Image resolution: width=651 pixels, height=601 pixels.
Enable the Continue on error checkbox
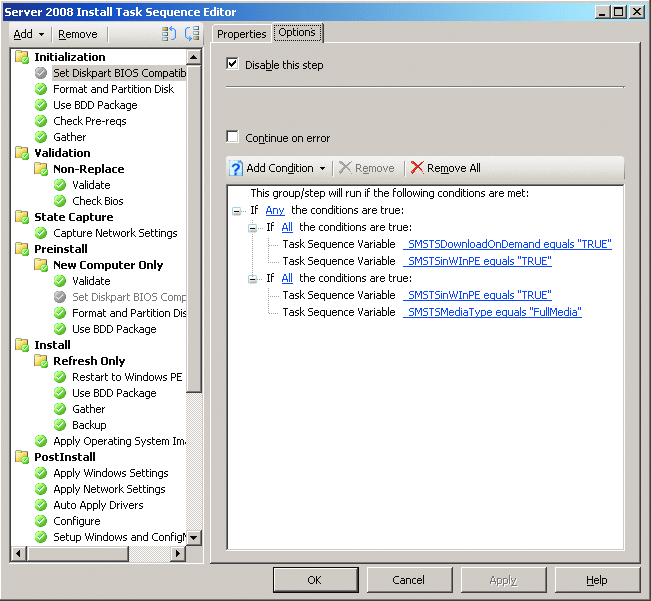point(233,138)
